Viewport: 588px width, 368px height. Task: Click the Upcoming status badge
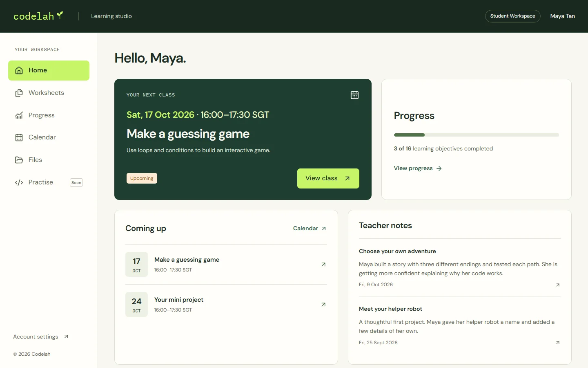(142, 178)
